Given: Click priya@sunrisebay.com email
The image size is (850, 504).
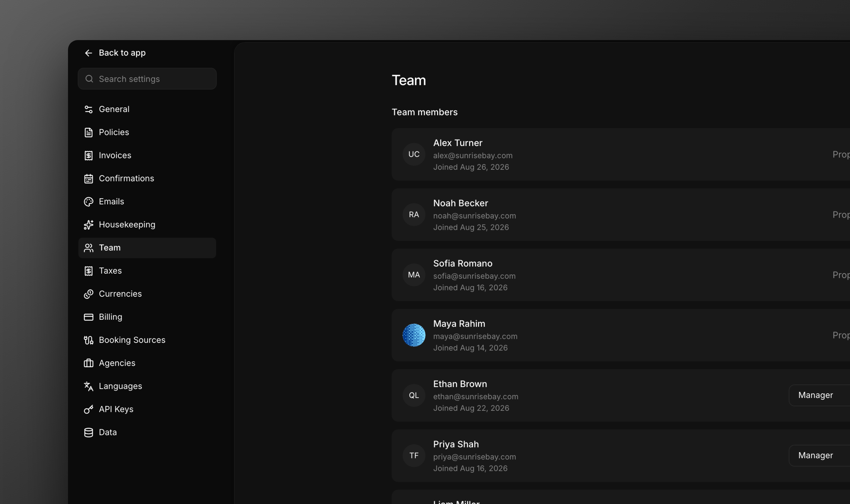Looking at the screenshot, I should click(x=474, y=457).
